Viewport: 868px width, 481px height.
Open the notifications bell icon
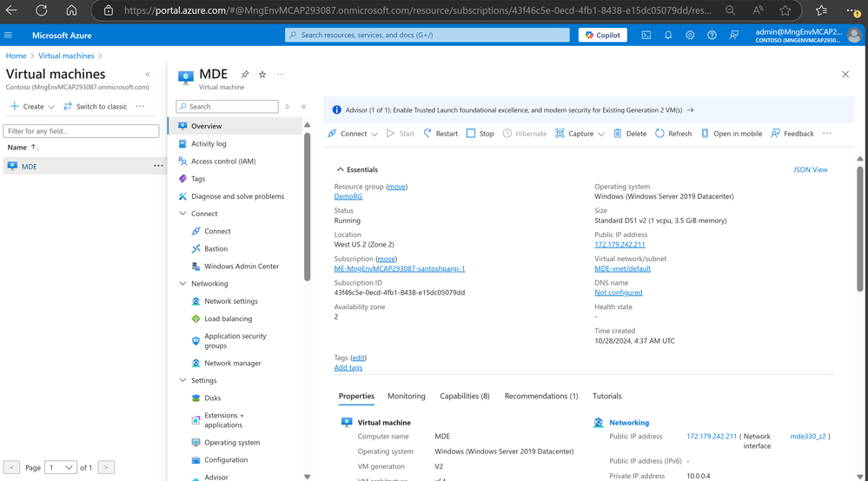click(x=668, y=35)
